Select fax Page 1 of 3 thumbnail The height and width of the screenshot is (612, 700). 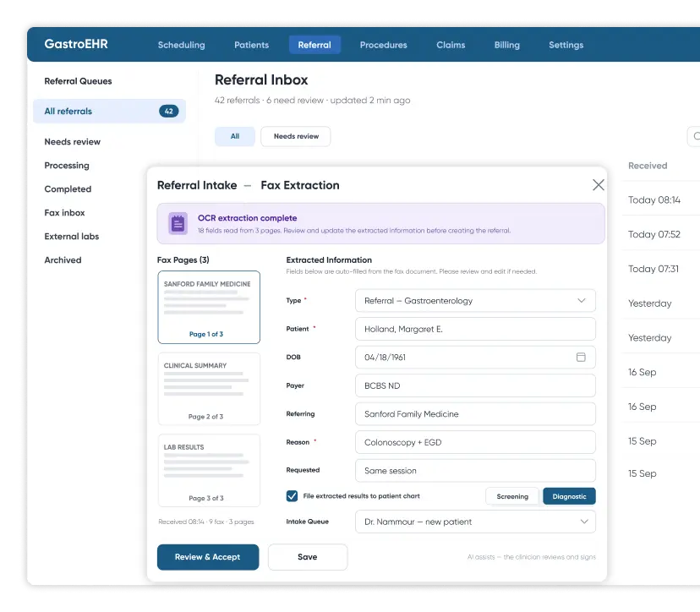pos(209,307)
